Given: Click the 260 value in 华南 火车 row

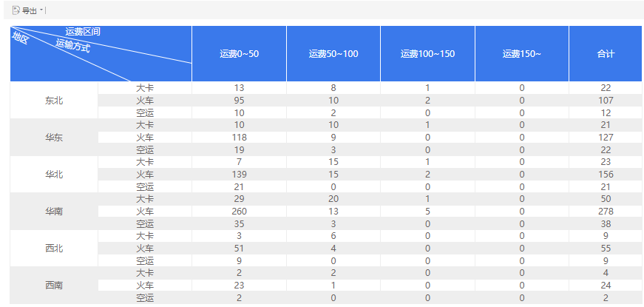Looking at the screenshot, I should 239,212.
